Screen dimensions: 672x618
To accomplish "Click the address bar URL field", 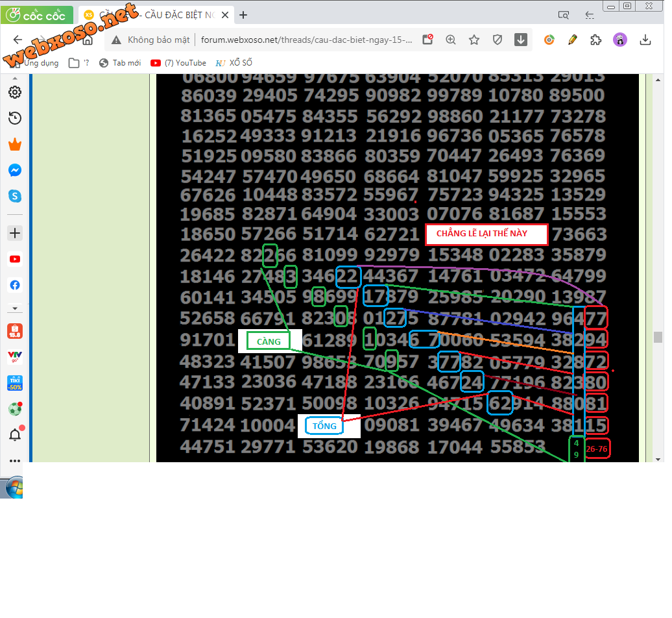I will (x=305, y=40).
